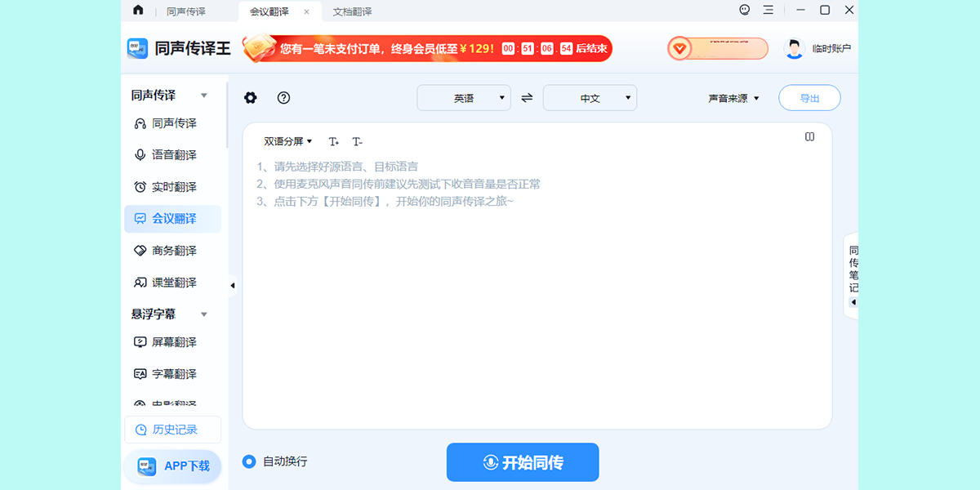The height and width of the screenshot is (490, 980).
Task: Click the VIP membership badge button
Action: 718,49
